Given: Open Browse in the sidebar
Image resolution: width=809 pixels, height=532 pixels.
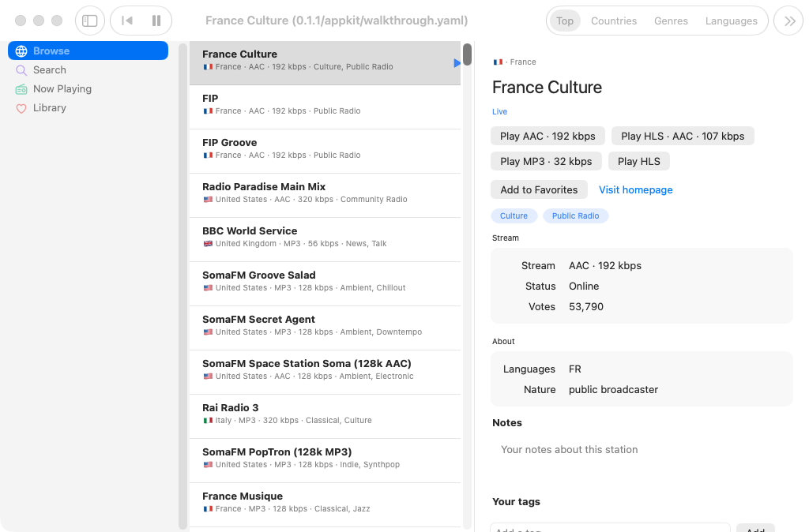Looking at the screenshot, I should (88, 51).
